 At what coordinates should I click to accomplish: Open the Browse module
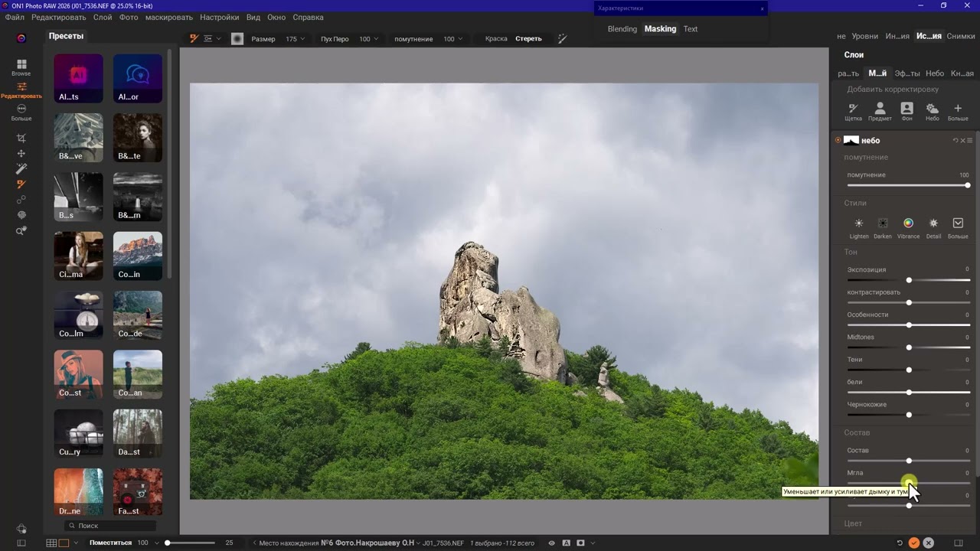[x=21, y=67]
